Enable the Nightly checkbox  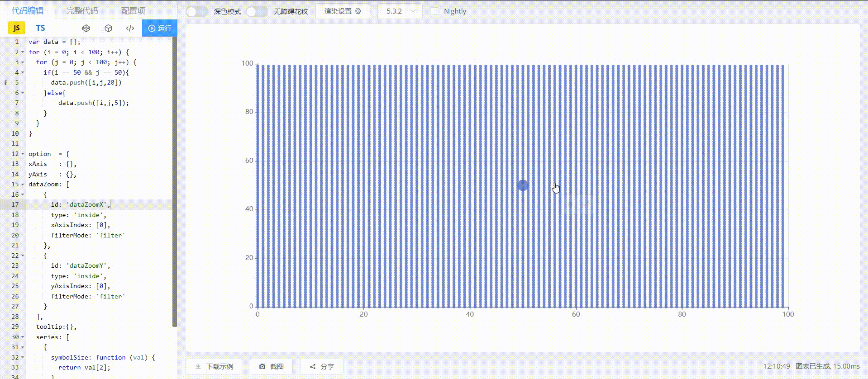(434, 11)
